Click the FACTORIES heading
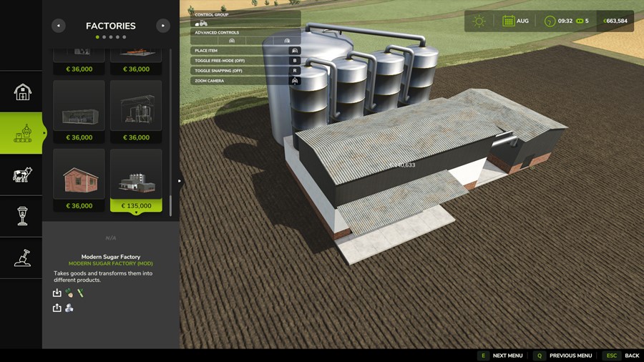Viewport: 644px width, 362px height. tap(110, 26)
